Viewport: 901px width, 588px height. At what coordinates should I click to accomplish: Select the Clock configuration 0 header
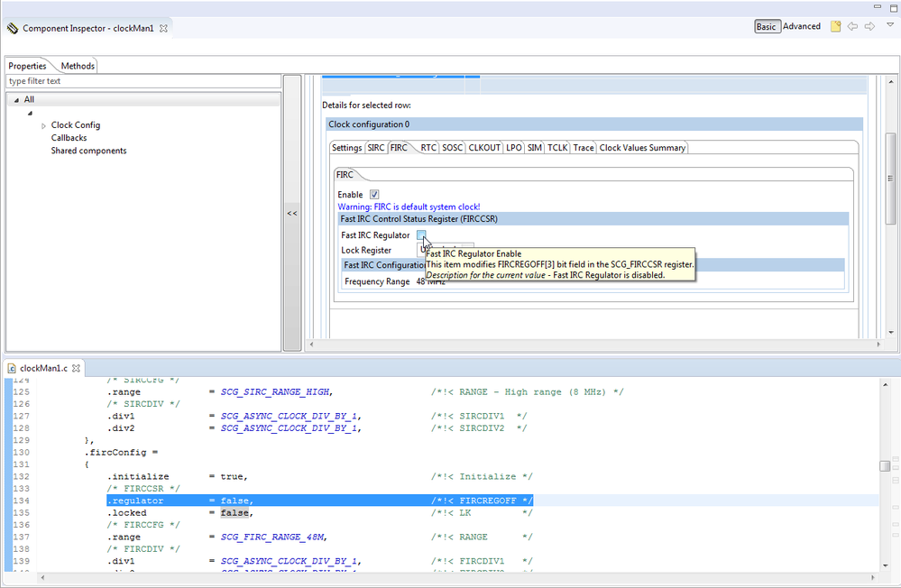[x=594, y=124]
